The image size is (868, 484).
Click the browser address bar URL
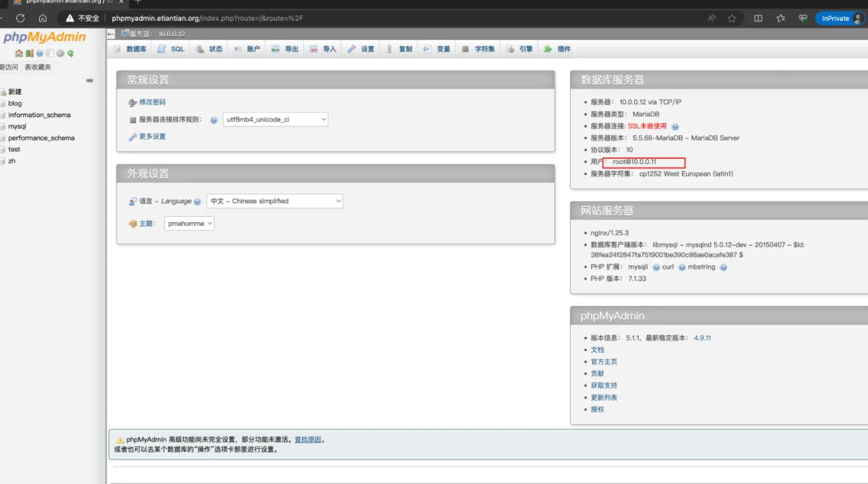[207, 18]
